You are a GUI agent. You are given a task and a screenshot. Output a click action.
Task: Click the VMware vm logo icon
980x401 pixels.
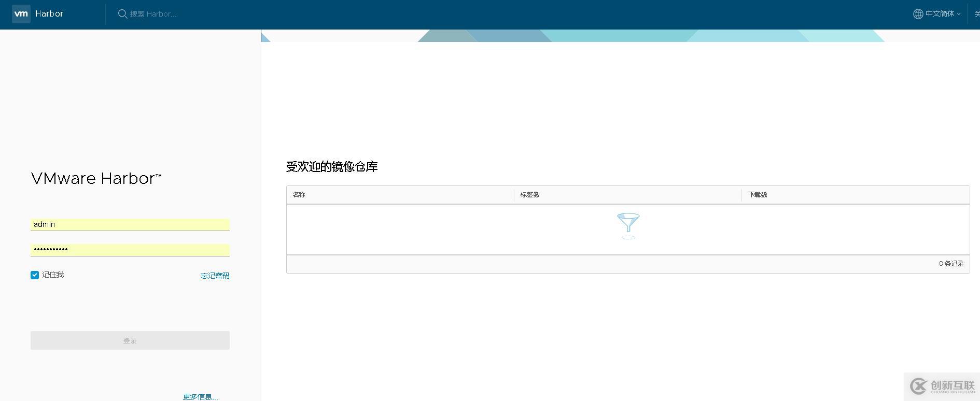[21, 14]
